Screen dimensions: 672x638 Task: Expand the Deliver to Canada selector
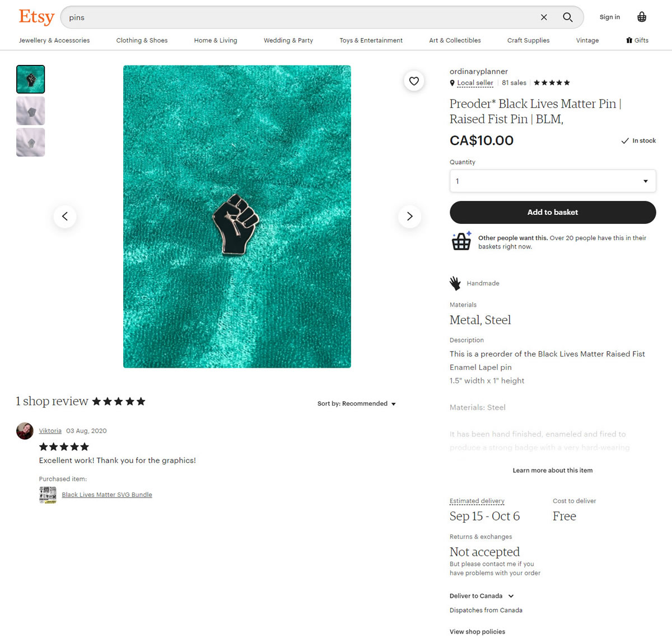(x=482, y=596)
